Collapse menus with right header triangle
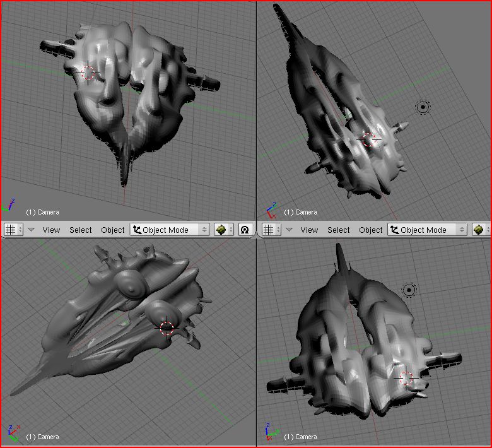The height and width of the screenshot is (448, 492). click(x=289, y=230)
